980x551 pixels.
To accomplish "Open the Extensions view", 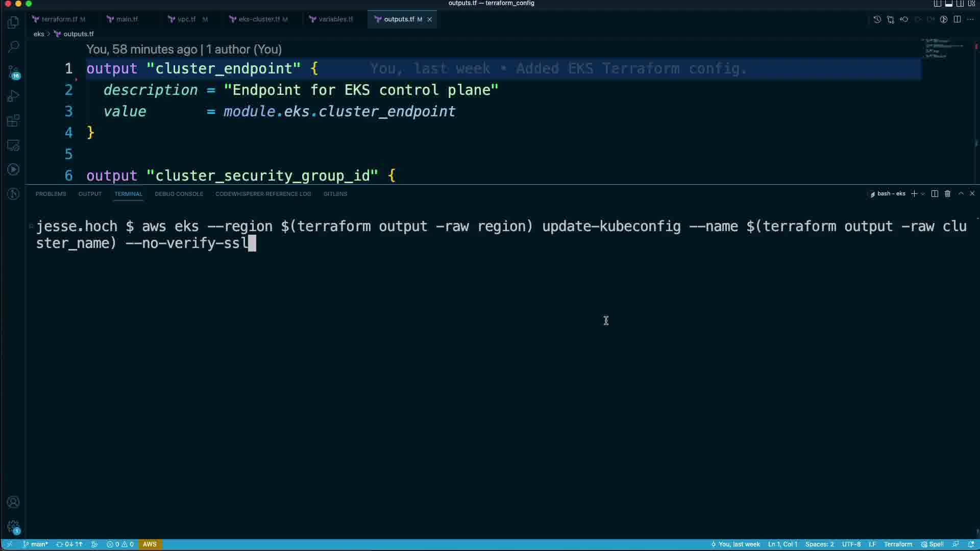I will [x=14, y=121].
